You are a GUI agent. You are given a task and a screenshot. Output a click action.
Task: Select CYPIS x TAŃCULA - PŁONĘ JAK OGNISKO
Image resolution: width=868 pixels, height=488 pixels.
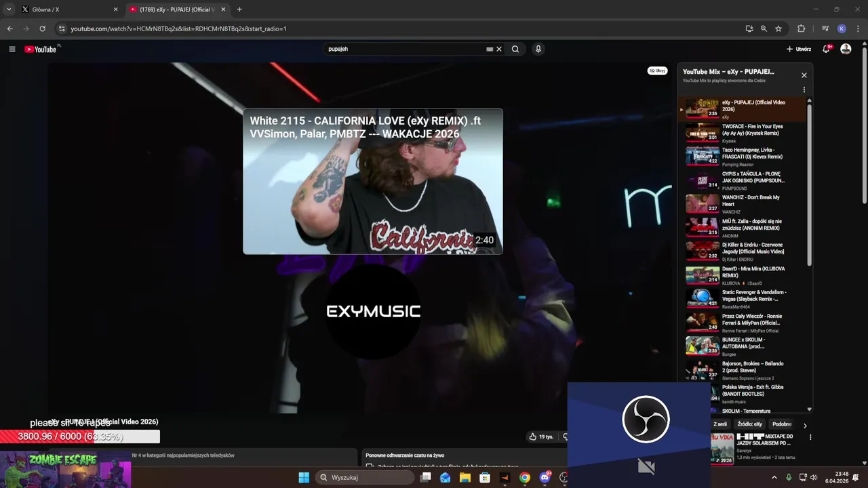[743, 180]
